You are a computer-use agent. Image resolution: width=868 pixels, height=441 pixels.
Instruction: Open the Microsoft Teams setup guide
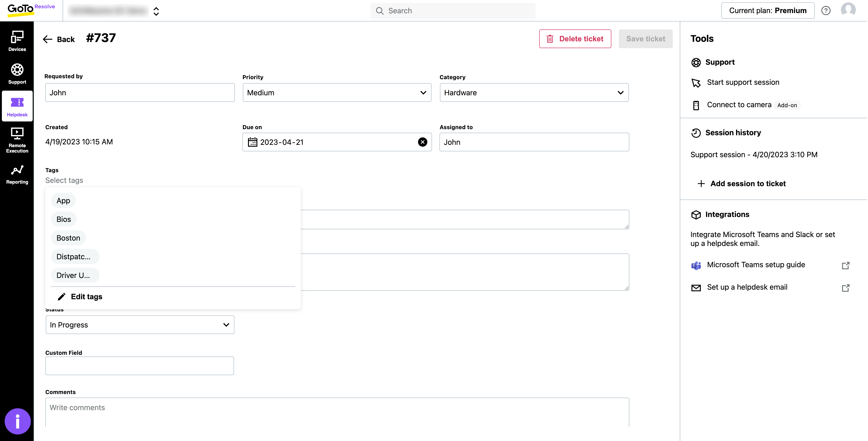click(755, 265)
